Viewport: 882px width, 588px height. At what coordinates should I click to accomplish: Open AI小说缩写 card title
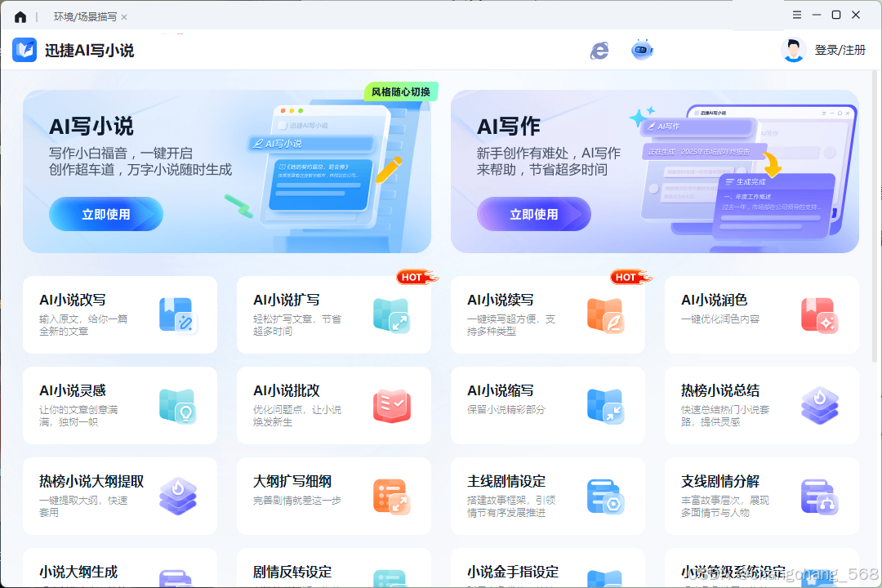tap(500, 390)
